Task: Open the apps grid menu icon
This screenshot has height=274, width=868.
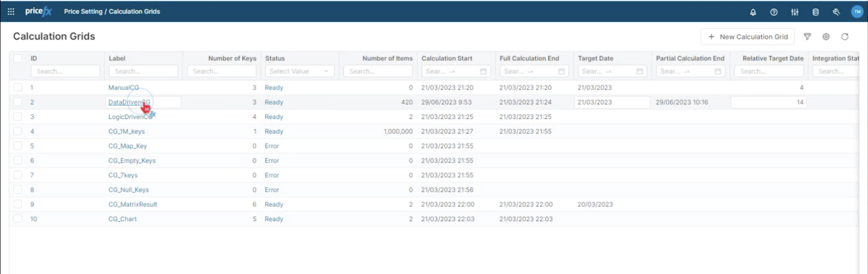Action: click(11, 12)
